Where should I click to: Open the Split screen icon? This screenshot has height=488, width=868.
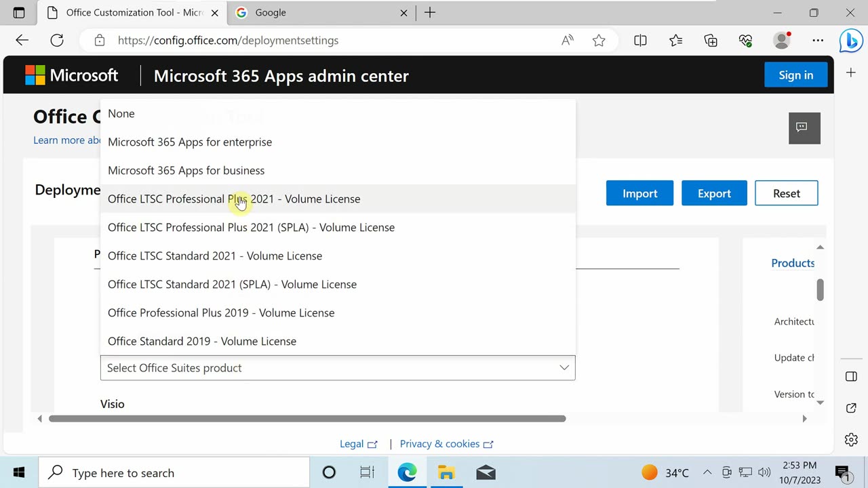point(640,41)
